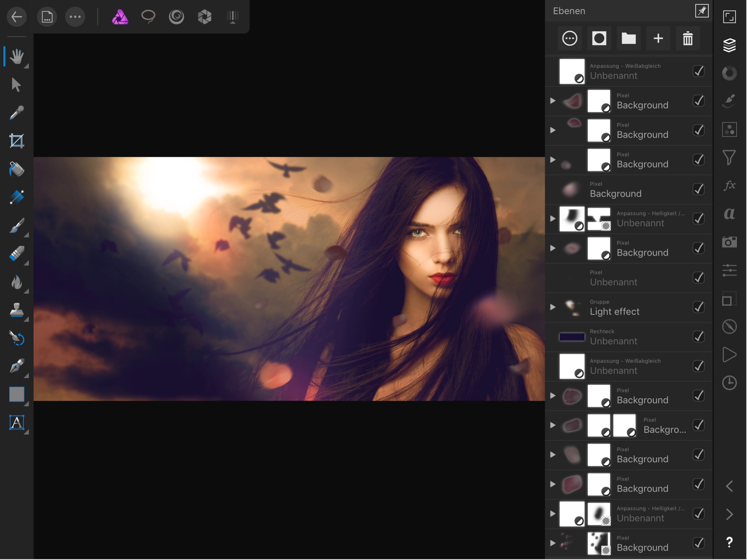747x560 pixels.
Task: Select the Crop tool
Action: (16, 141)
